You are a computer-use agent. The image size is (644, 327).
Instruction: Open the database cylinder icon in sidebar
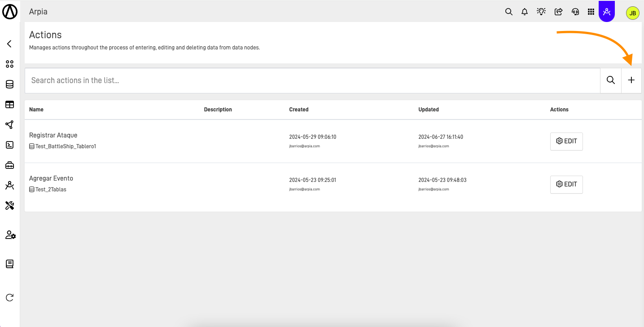pos(9,84)
